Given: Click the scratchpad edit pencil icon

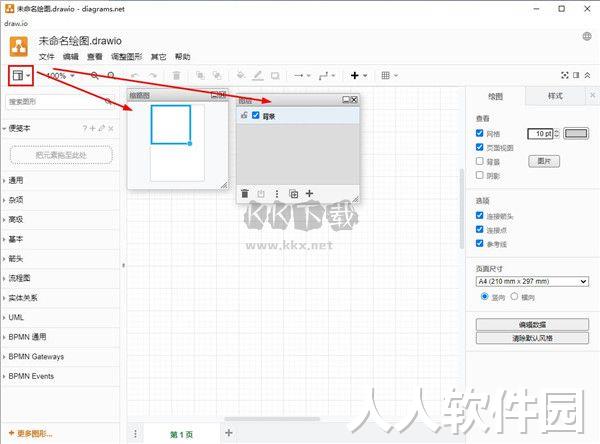Looking at the screenshot, I should pyautogui.click(x=101, y=129).
